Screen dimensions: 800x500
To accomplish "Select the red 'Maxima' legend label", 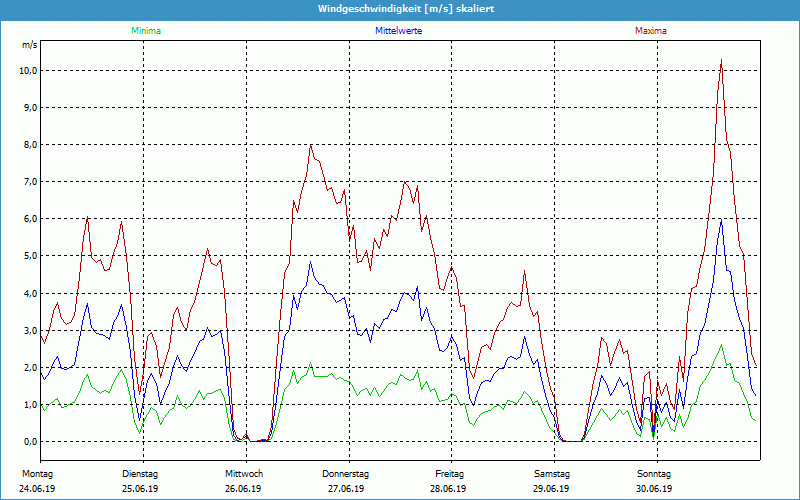I will point(651,31).
